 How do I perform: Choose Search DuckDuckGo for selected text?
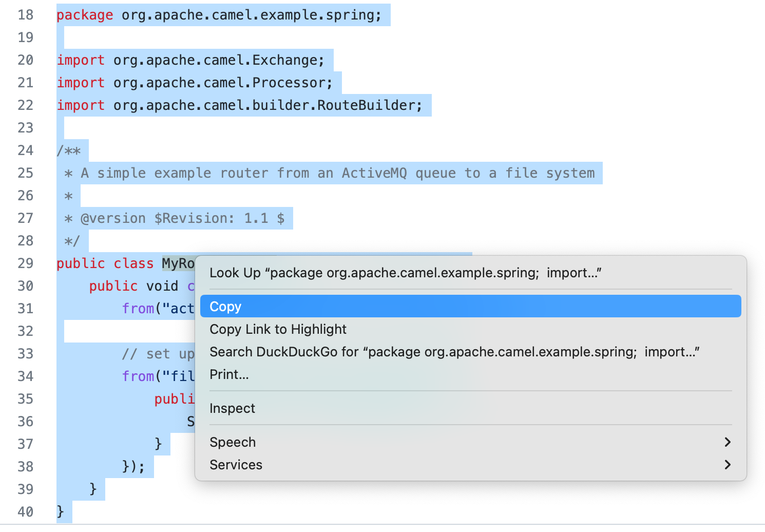click(454, 352)
